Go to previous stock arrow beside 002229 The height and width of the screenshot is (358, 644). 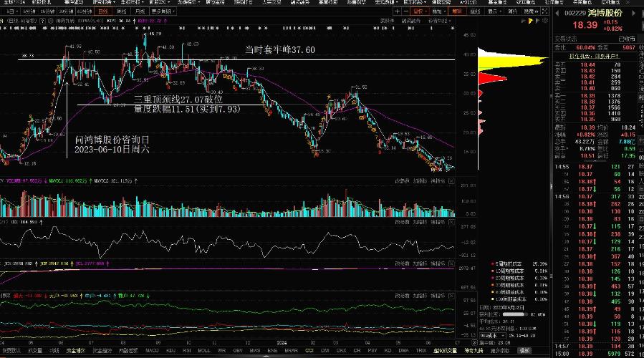tap(557, 13)
